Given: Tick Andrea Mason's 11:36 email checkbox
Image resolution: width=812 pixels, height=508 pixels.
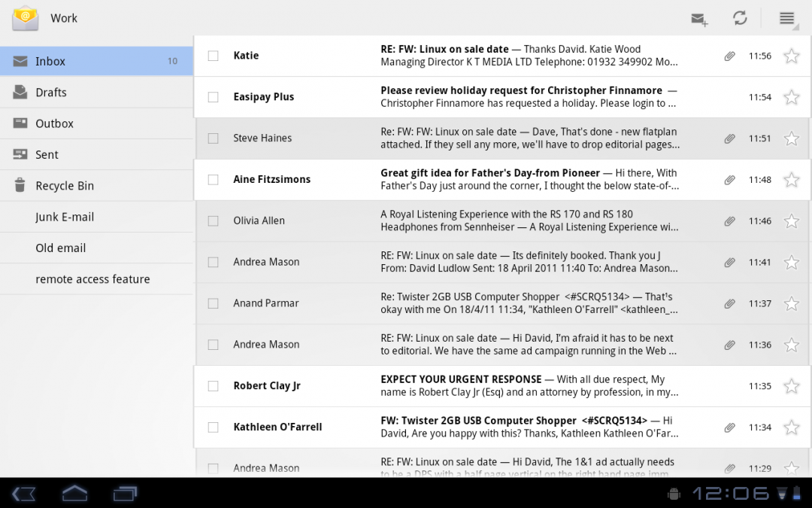Looking at the screenshot, I should pos(213,345).
